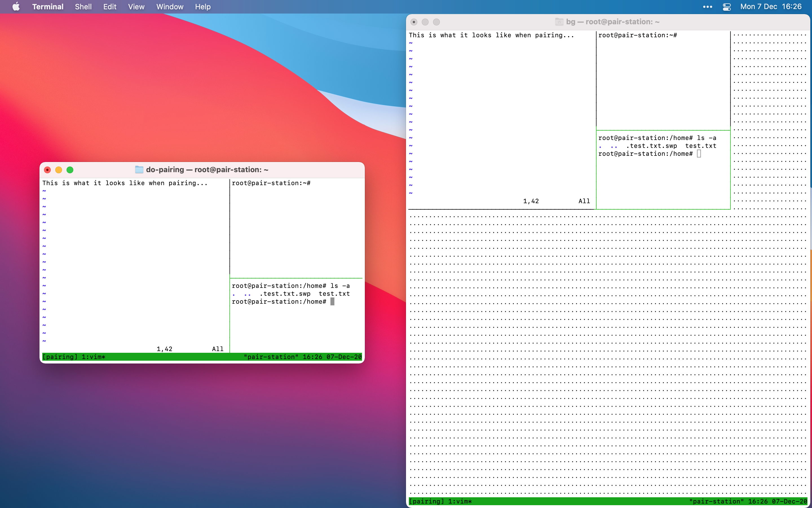The image size is (812, 508).
Task: Click the folder proxy icon in do-pairing title
Action: [139, 170]
